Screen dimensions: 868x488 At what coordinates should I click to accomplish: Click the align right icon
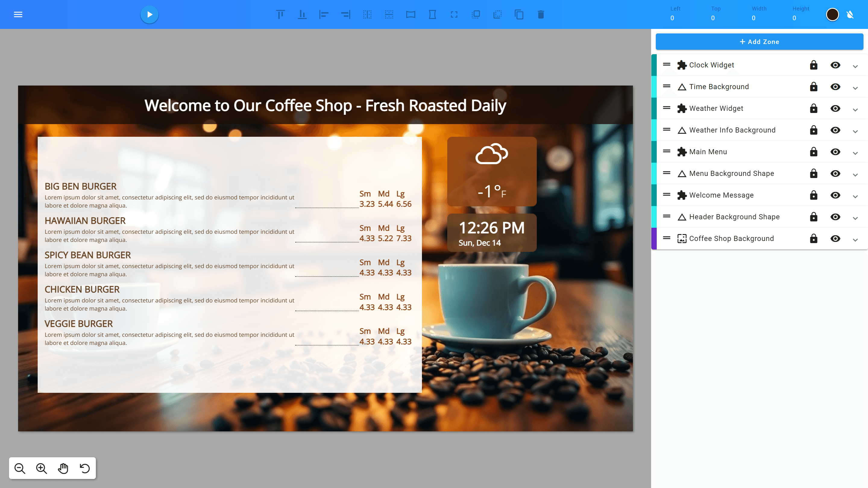346,14
